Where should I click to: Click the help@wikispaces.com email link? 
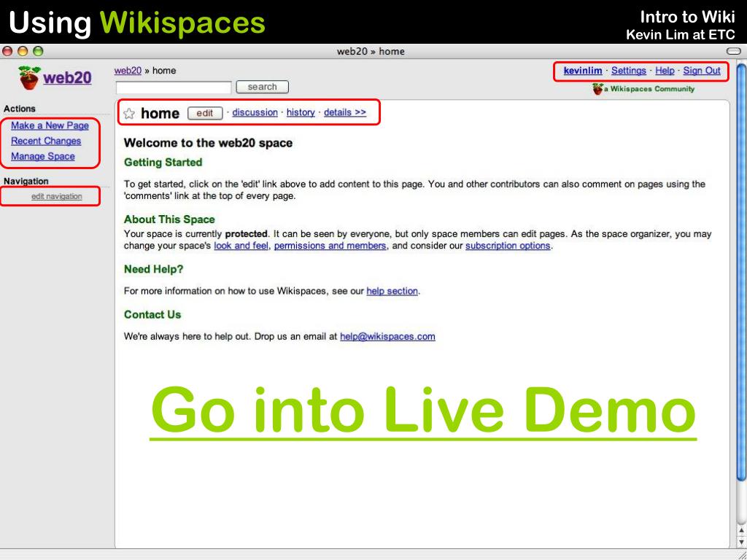pos(387,337)
